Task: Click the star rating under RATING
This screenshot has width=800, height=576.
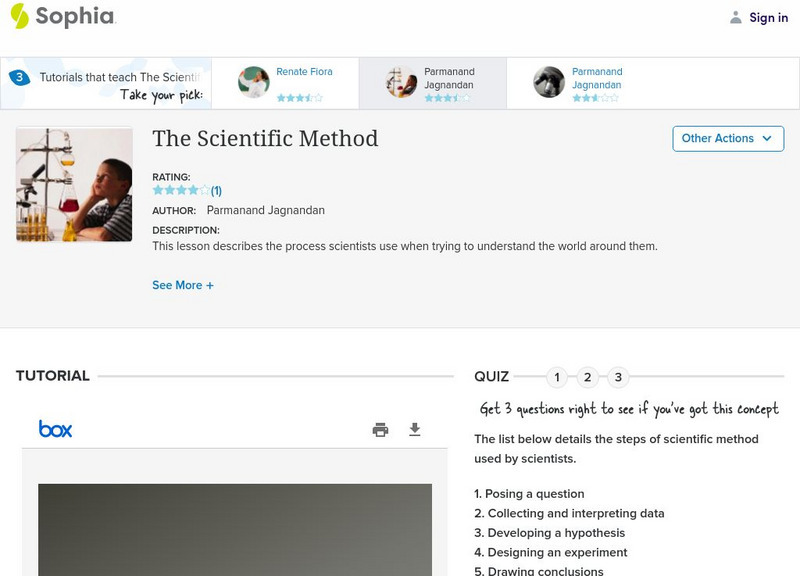Action: tap(181, 190)
